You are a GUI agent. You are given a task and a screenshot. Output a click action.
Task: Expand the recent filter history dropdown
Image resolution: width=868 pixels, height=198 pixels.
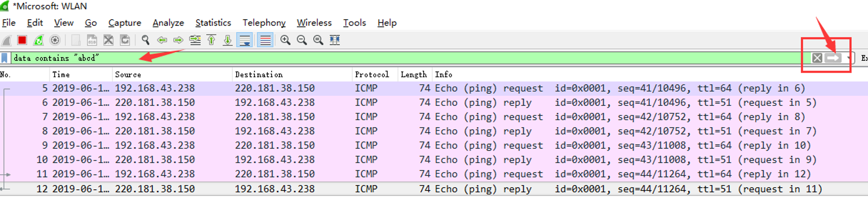(x=848, y=58)
